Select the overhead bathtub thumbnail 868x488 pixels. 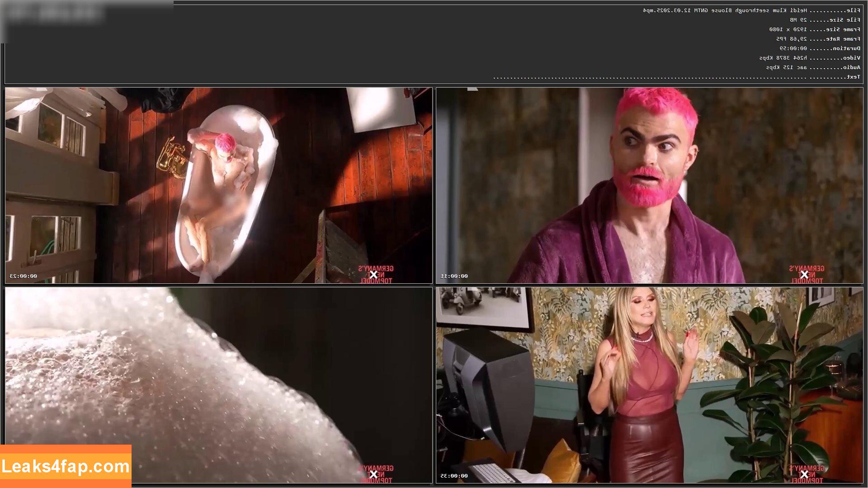click(218, 185)
